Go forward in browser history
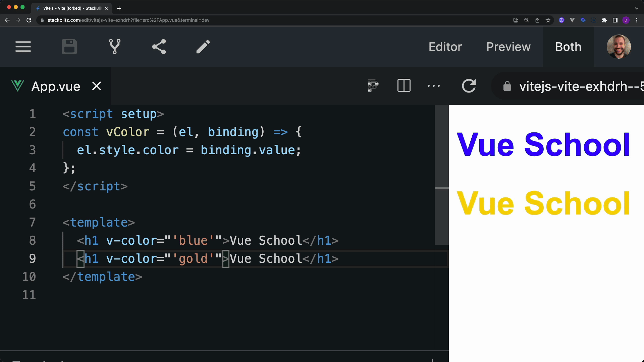The width and height of the screenshot is (644, 362). [18, 20]
